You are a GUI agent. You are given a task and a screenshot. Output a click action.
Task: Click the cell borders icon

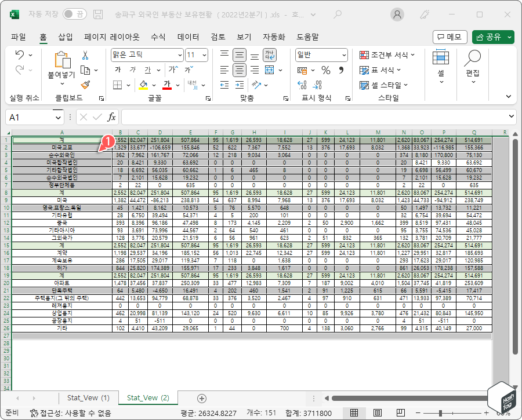(118, 85)
